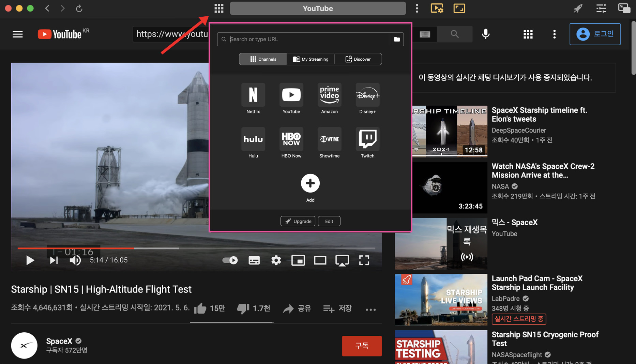Open video player settings icon in title bar
This screenshot has height=364, width=636.
pyautogui.click(x=437, y=8)
